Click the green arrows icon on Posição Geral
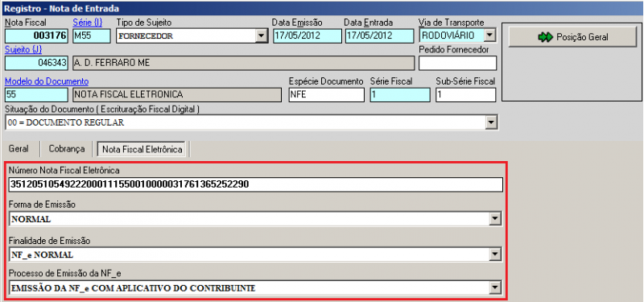Viewport: 644px width, 302px height. click(x=546, y=37)
